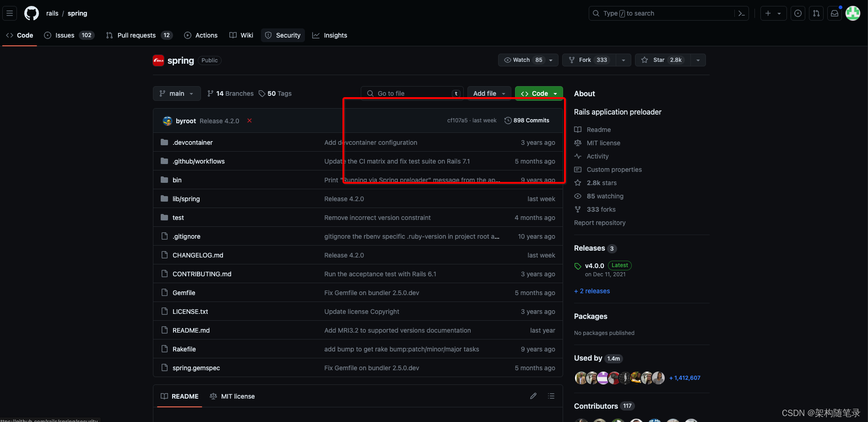Screen dimensions: 868x422
Task: Open the hamburger navigation menu
Action: point(10,13)
